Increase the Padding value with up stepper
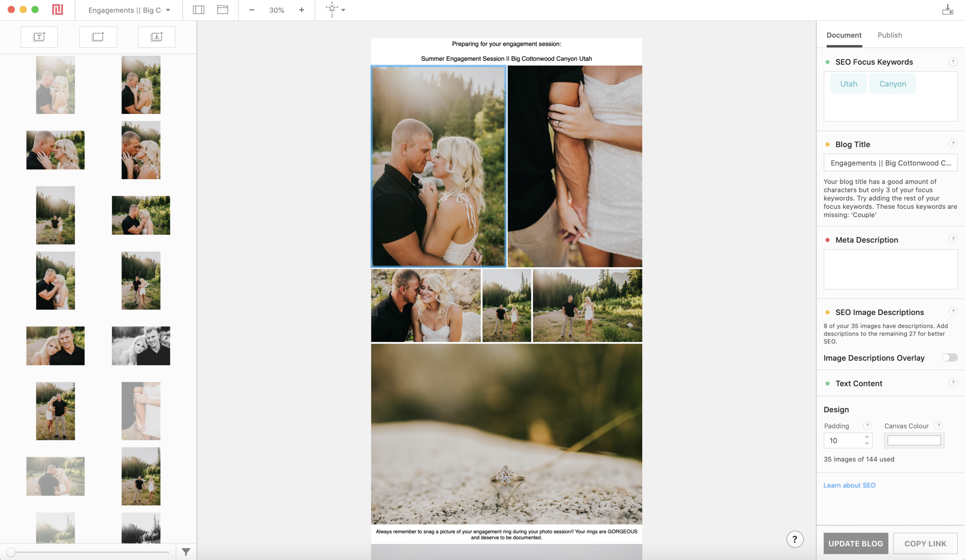 [x=867, y=437]
